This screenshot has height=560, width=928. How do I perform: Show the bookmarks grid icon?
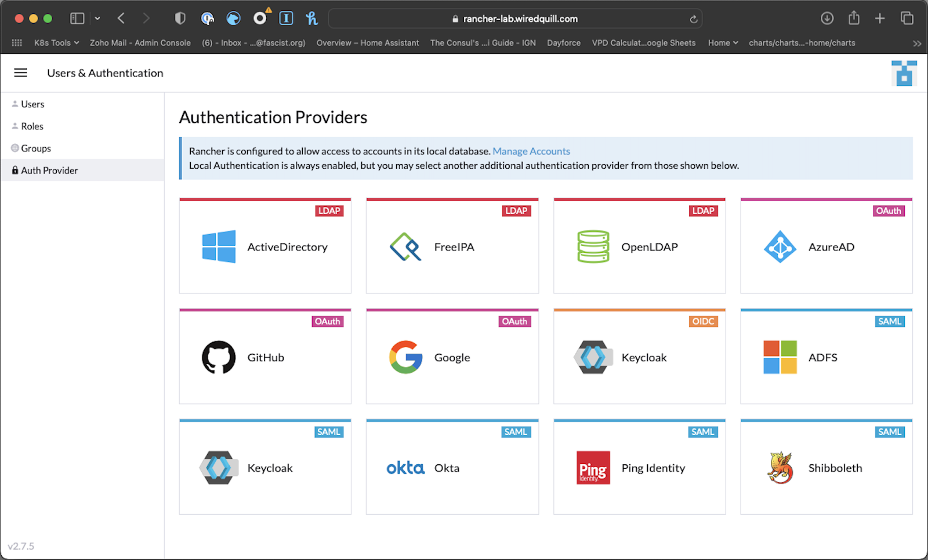click(17, 43)
